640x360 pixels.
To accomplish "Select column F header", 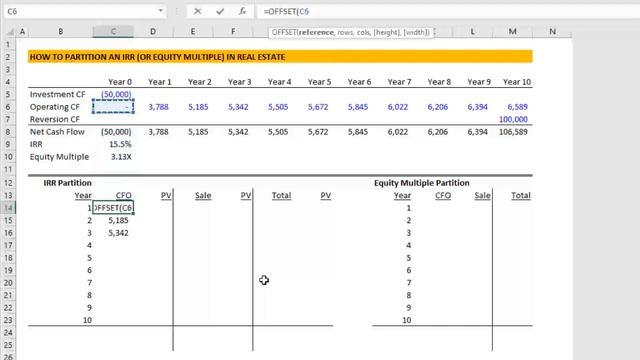I will point(233,31).
